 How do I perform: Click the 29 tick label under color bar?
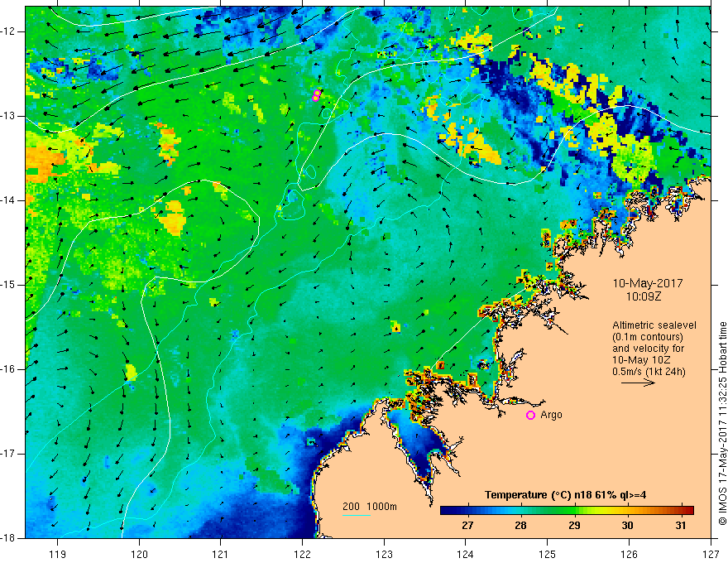574,526
